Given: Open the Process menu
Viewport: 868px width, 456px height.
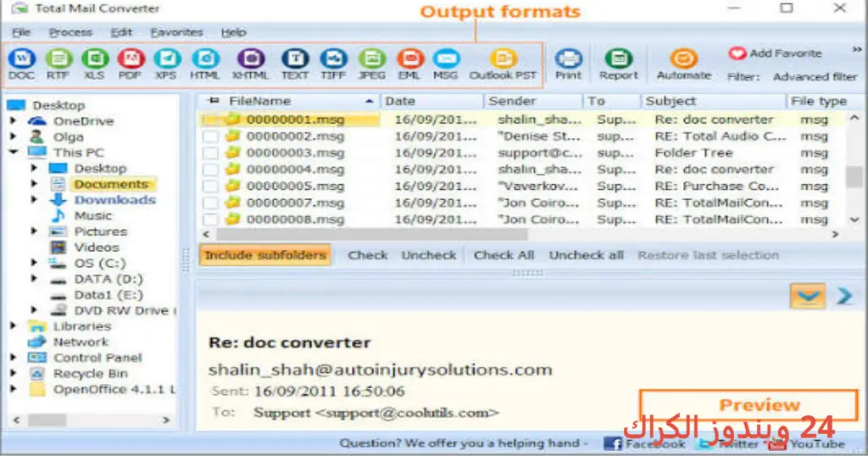Looking at the screenshot, I should coord(70,32).
